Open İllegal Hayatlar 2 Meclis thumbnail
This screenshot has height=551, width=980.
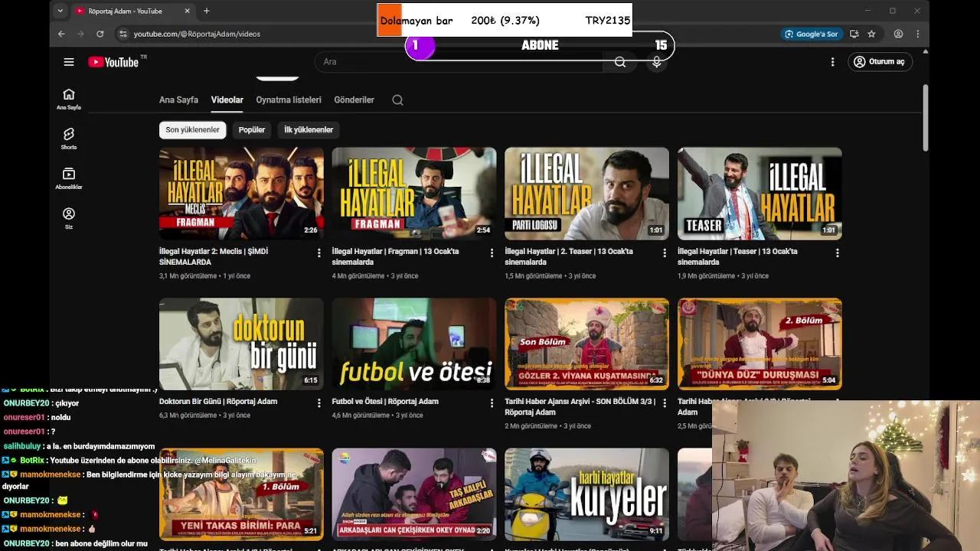coord(241,194)
